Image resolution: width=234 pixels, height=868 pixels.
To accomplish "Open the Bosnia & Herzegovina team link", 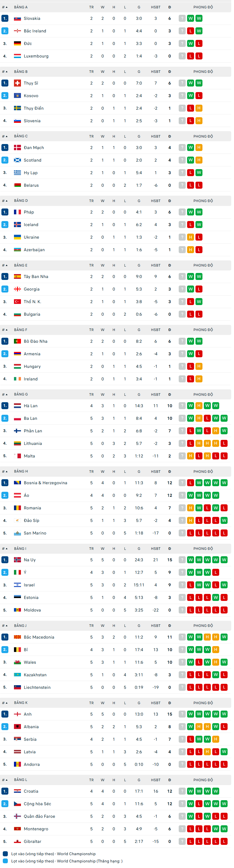I will [45, 483].
